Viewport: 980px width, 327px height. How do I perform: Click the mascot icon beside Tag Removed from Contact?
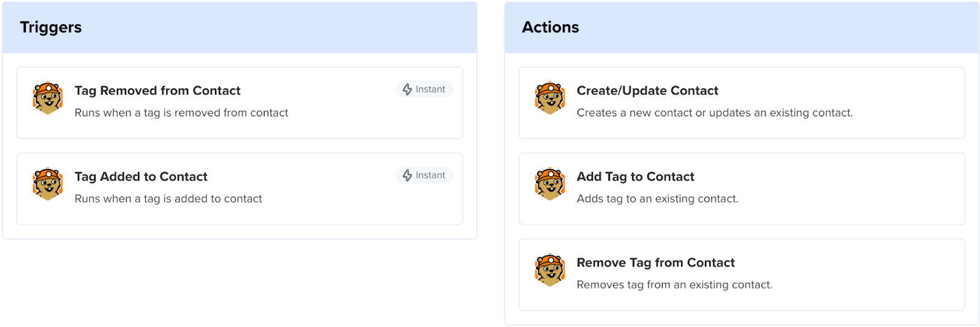coord(48,98)
